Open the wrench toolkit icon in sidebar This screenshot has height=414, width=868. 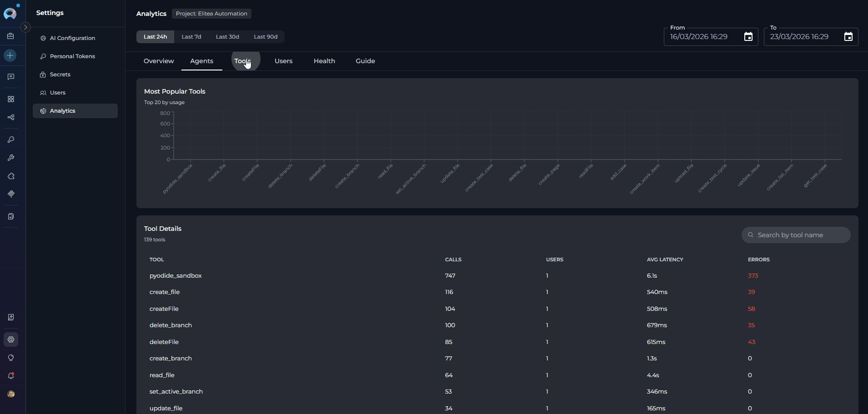tap(11, 158)
